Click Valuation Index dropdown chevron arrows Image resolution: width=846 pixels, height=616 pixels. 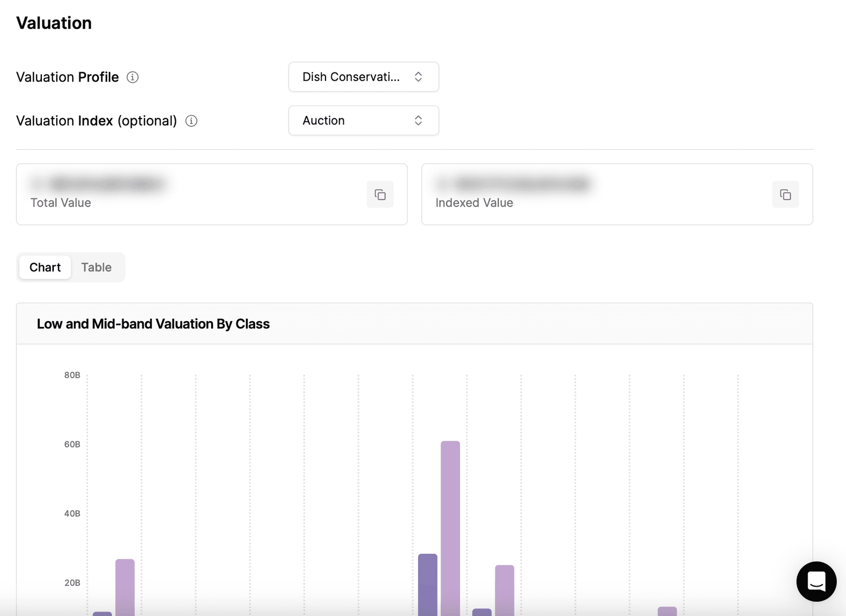coord(418,120)
